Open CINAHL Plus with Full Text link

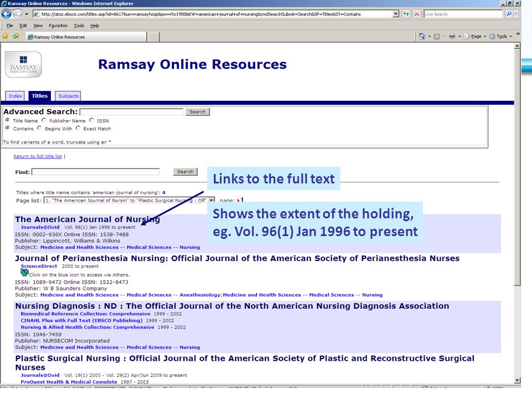click(81, 320)
